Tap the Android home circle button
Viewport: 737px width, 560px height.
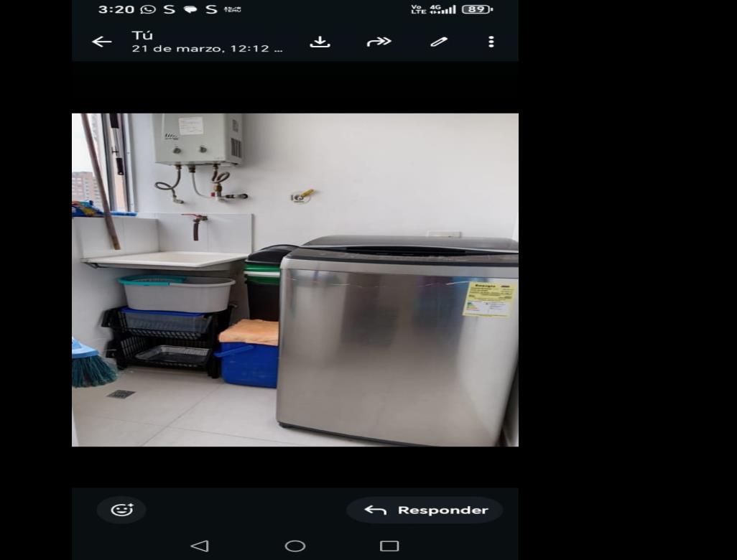point(295,546)
